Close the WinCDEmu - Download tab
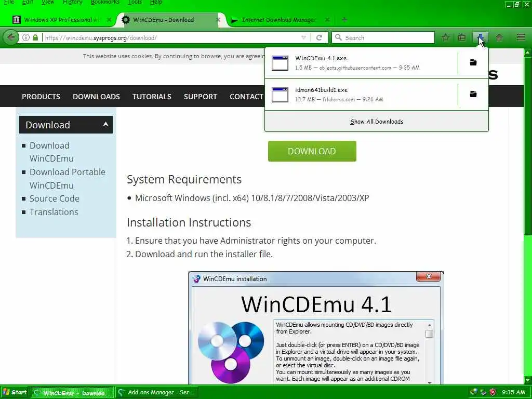Screen dimensions: 532x399 coord(218,20)
